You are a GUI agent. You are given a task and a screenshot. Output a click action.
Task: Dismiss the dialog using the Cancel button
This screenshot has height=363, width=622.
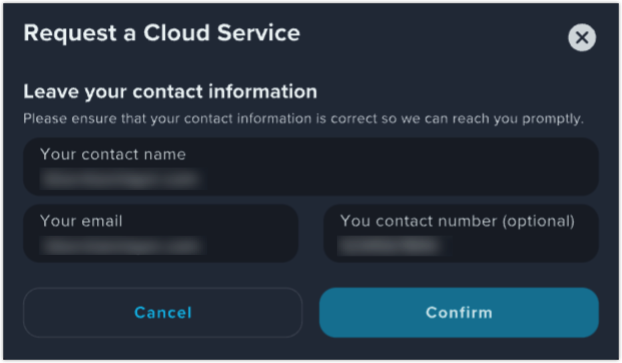pos(163,313)
